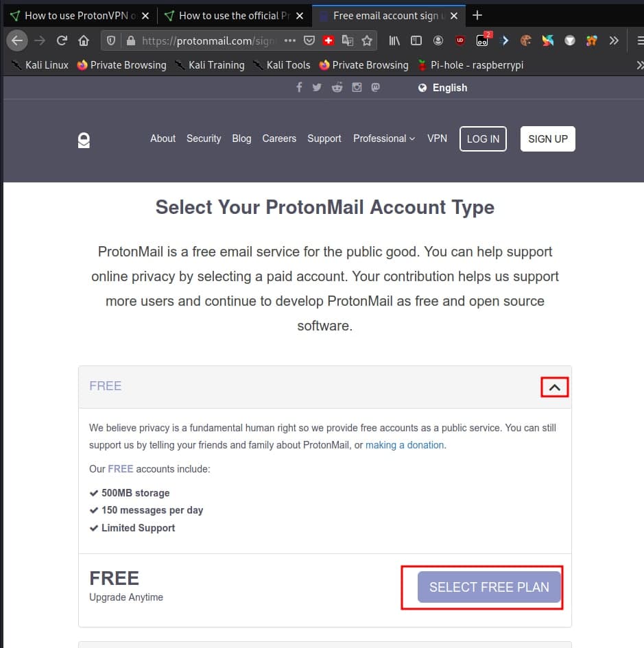Reload the current page
644x648 pixels.
(62, 40)
